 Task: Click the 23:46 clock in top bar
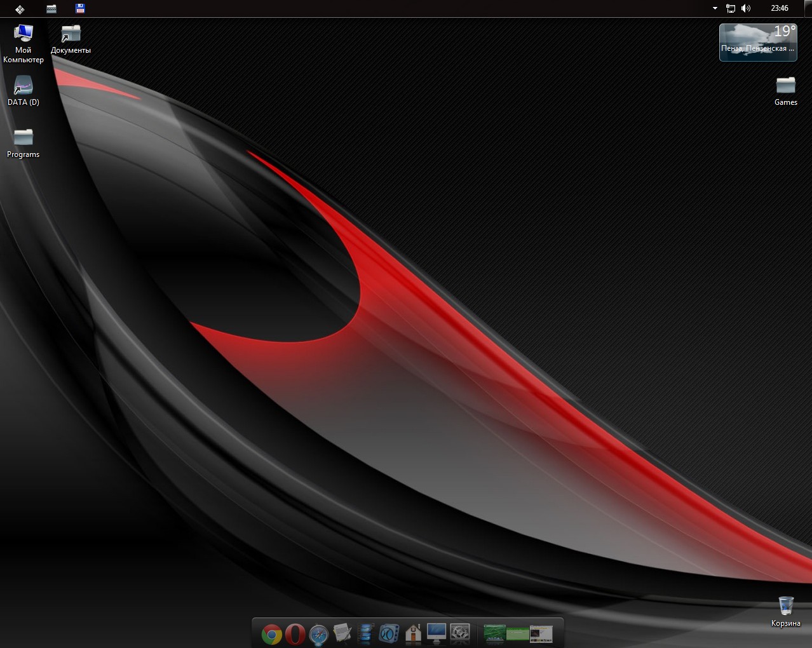click(x=779, y=9)
